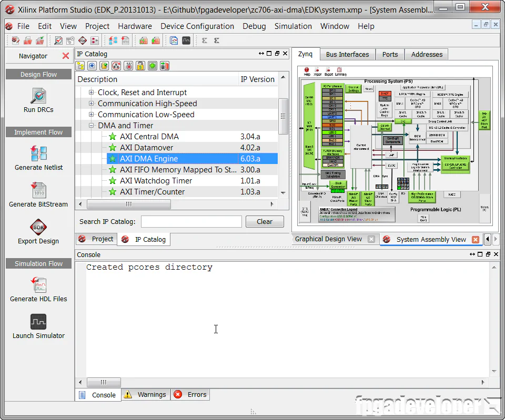
Task: Click the Search IP Catalog text field
Action: (x=191, y=221)
